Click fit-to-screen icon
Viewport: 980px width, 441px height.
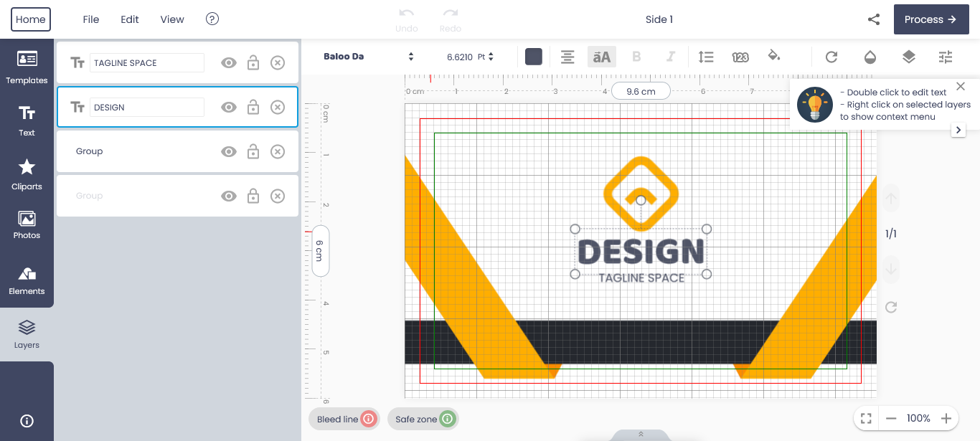(866, 419)
